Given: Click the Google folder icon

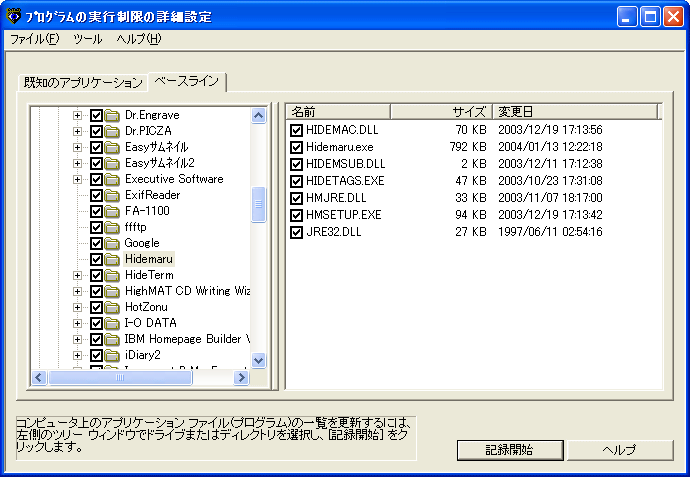Looking at the screenshot, I should [x=112, y=243].
